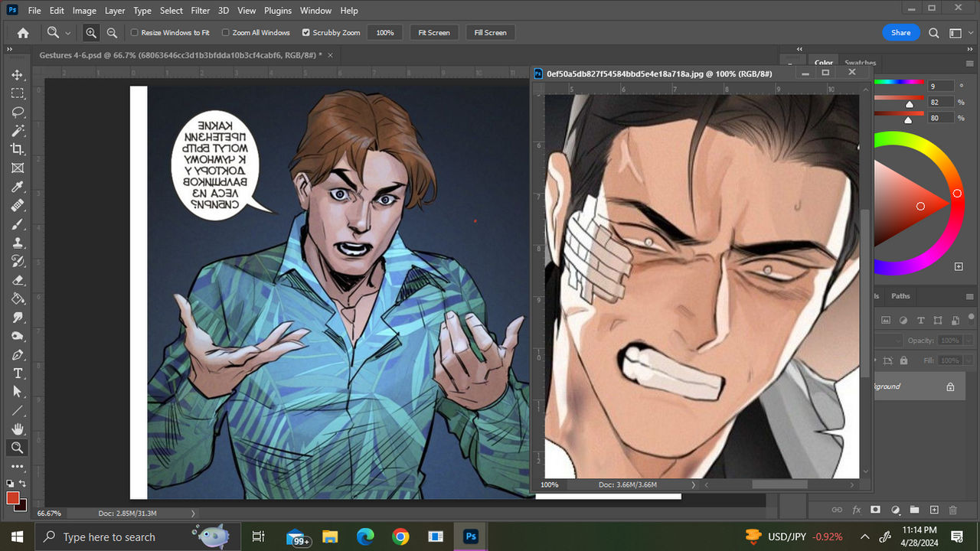Select the Line tool
Screen dimensions: 980x551
pos(18,410)
